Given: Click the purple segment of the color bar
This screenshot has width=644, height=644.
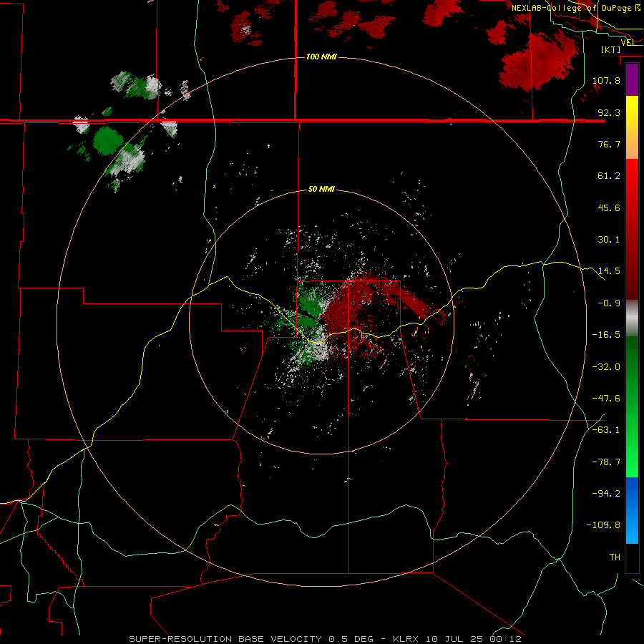Looking at the screenshot, I should (x=632, y=79).
